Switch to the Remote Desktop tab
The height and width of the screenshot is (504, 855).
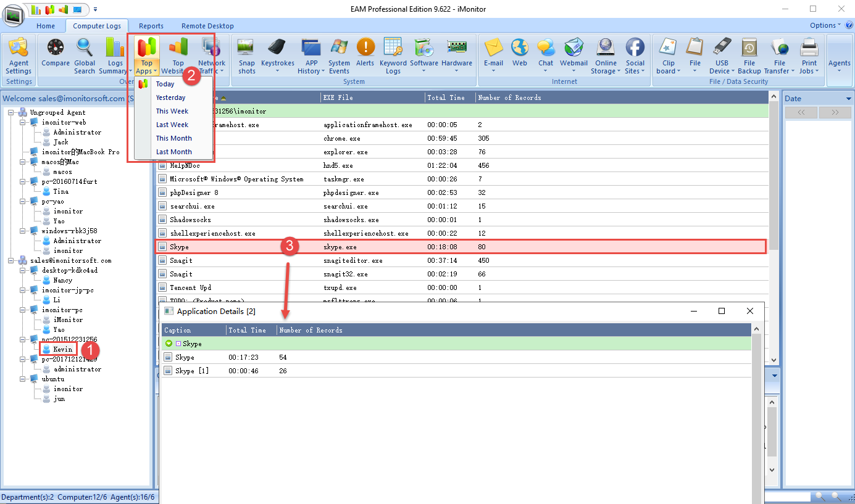(x=207, y=26)
